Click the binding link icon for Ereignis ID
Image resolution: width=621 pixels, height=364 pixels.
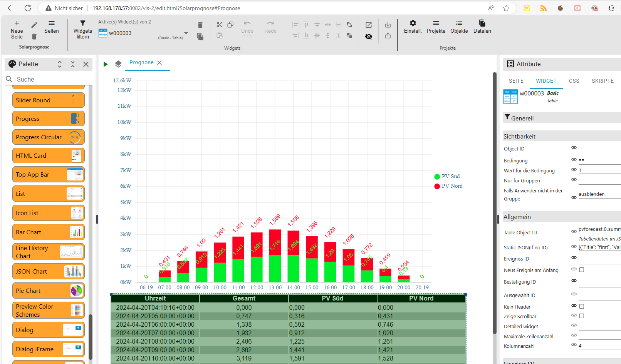tap(574, 257)
